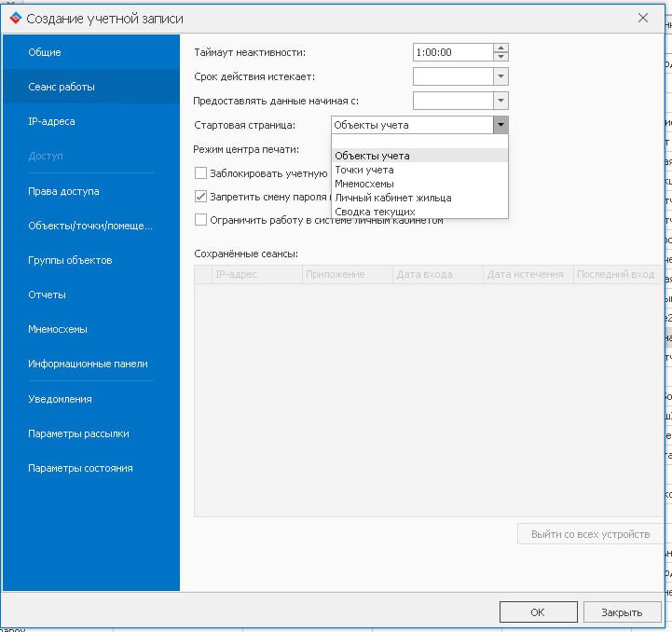Image resolution: width=672 pixels, height=632 pixels.
Task: Go to 'Права доступа' in sidebar
Action: [x=63, y=191]
